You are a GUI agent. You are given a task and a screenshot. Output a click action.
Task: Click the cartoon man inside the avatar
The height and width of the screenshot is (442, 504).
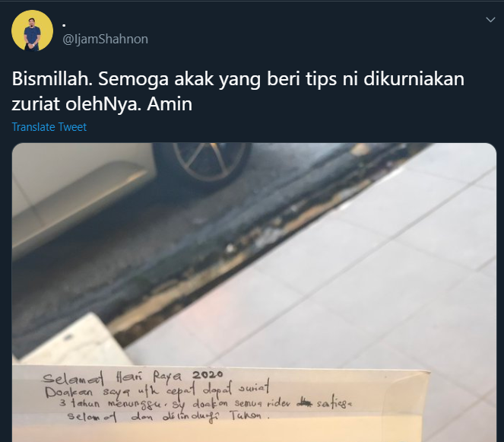coord(32,34)
